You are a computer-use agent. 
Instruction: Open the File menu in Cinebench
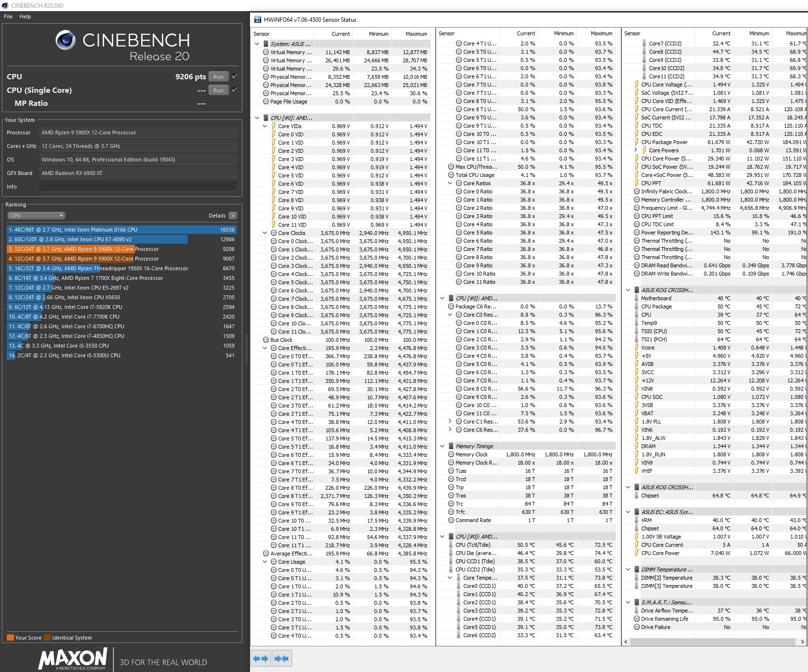pos(8,16)
